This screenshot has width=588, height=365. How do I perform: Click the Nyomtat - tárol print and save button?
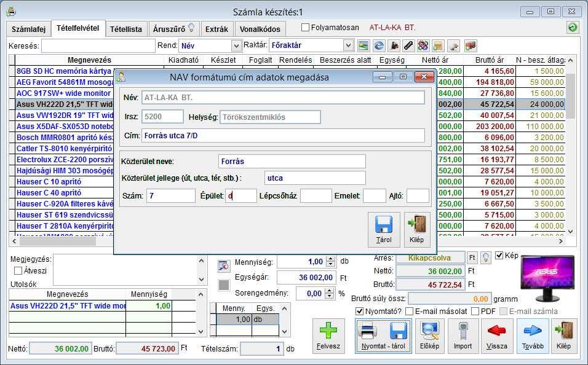coord(383,336)
